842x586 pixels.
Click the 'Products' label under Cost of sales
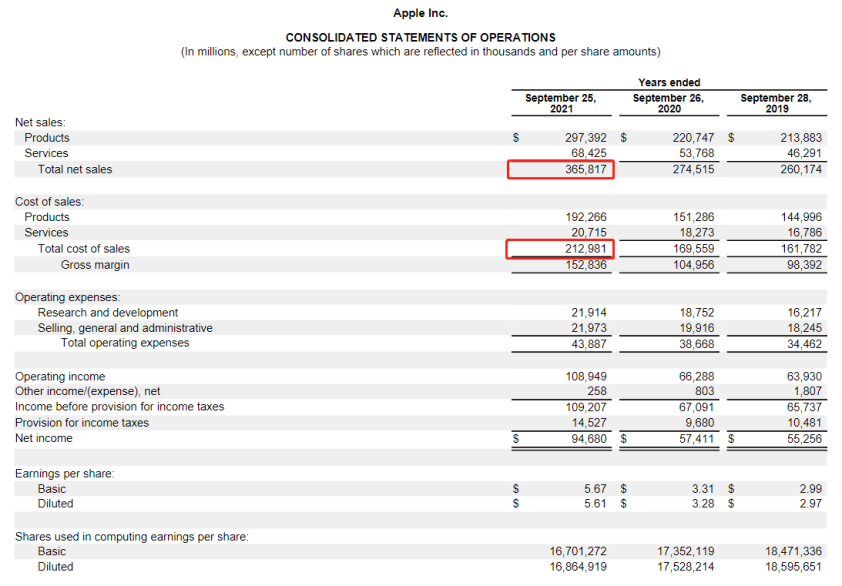coord(47,218)
